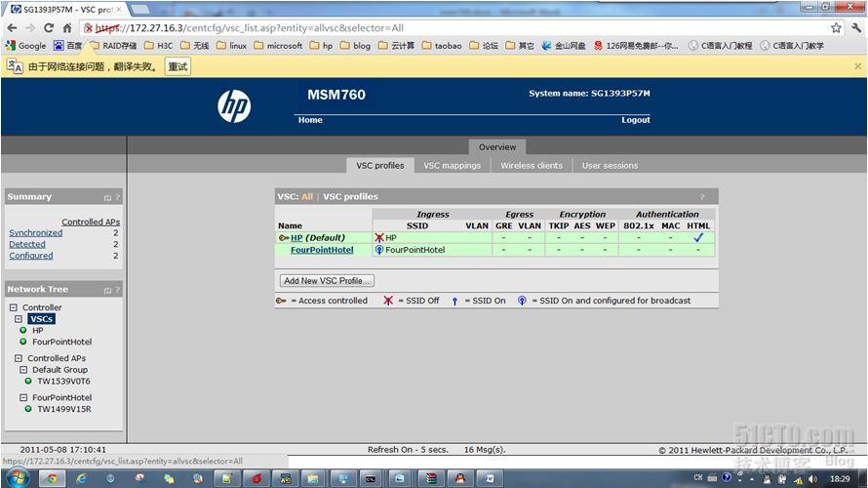Open the VSC mappings tab

(x=453, y=165)
